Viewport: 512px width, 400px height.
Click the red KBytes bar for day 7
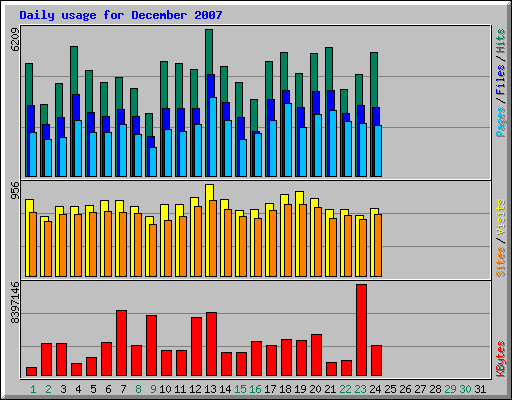tap(121, 343)
